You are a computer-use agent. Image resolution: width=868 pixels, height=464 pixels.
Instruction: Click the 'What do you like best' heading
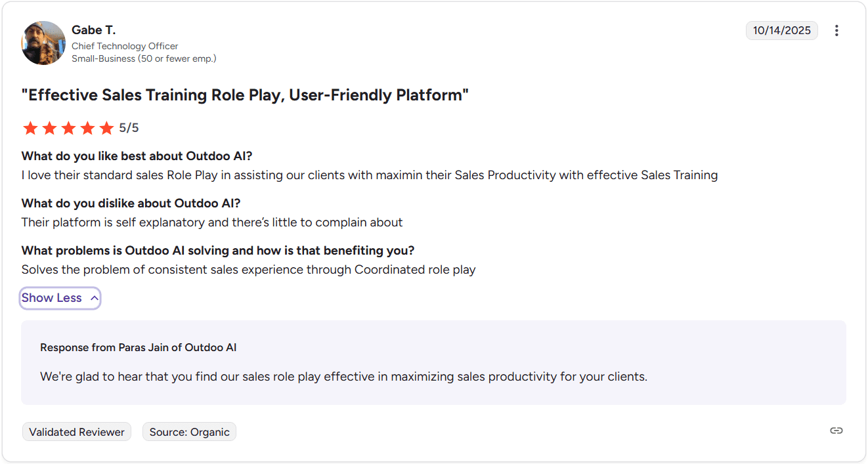pos(137,156)
